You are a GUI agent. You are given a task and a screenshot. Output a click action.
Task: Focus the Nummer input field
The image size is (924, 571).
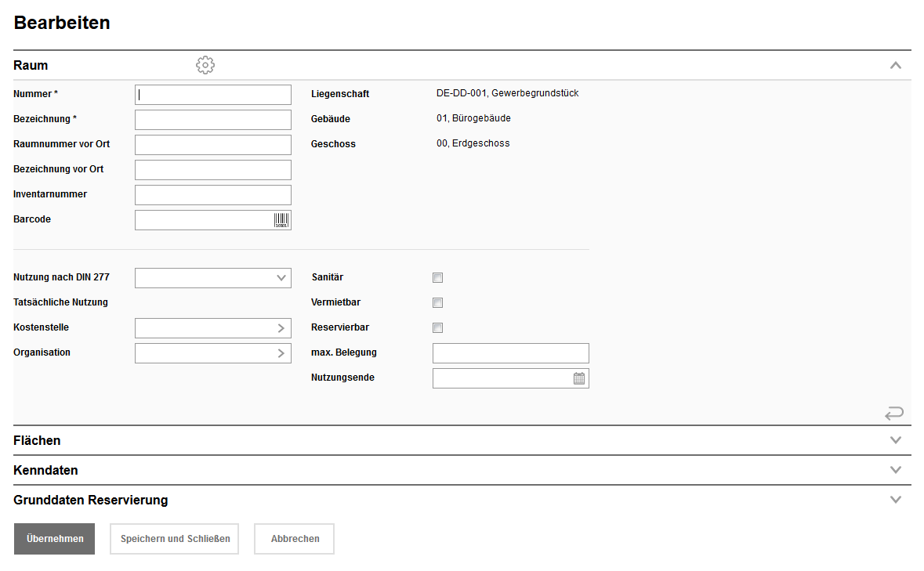(212, 95)
